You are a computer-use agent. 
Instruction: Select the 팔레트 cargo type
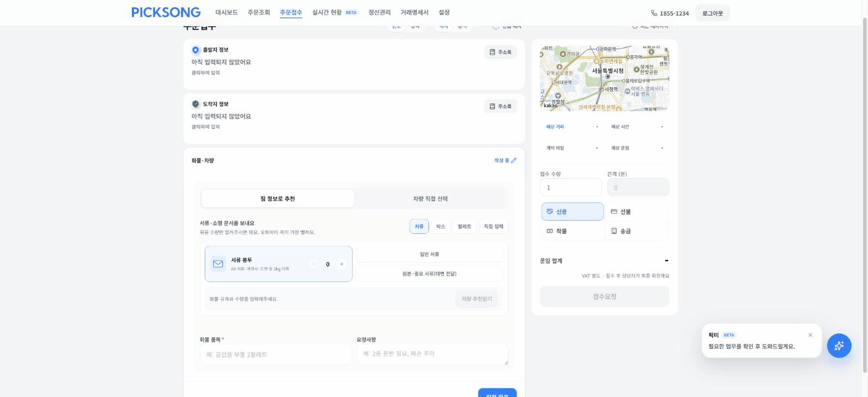464,226
